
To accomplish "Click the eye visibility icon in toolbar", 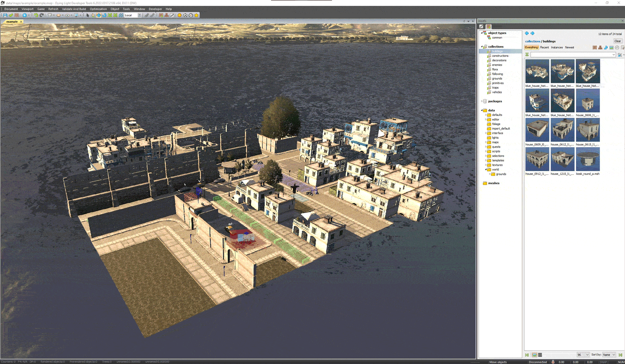I will 67,15.
